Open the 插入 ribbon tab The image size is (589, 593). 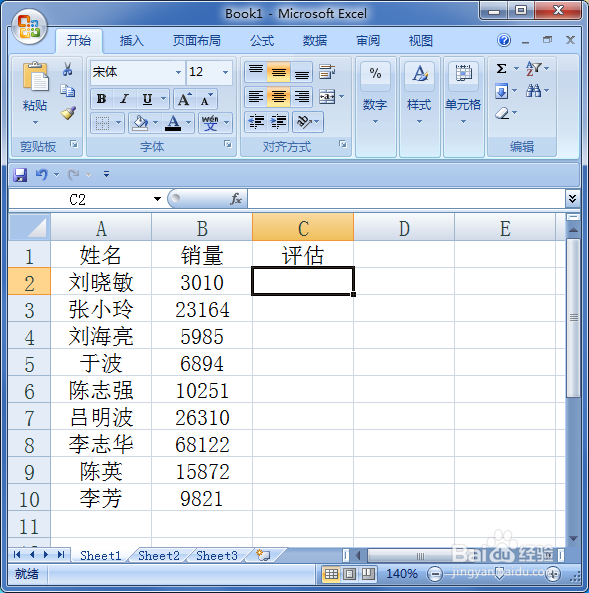[x=132, y=40]
